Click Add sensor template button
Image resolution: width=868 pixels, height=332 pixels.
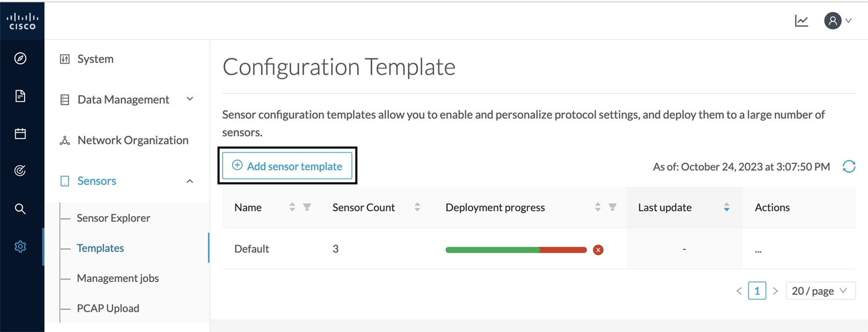coord(287,166)
